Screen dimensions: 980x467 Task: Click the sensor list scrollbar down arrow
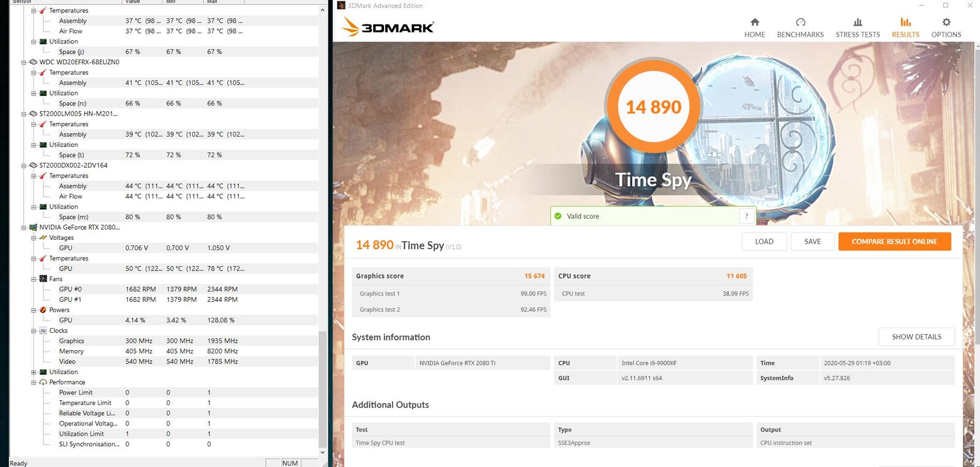point(322,452)
